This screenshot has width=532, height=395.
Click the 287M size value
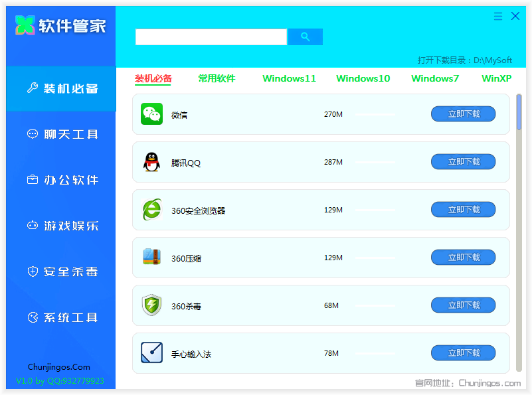click(333, 162)
